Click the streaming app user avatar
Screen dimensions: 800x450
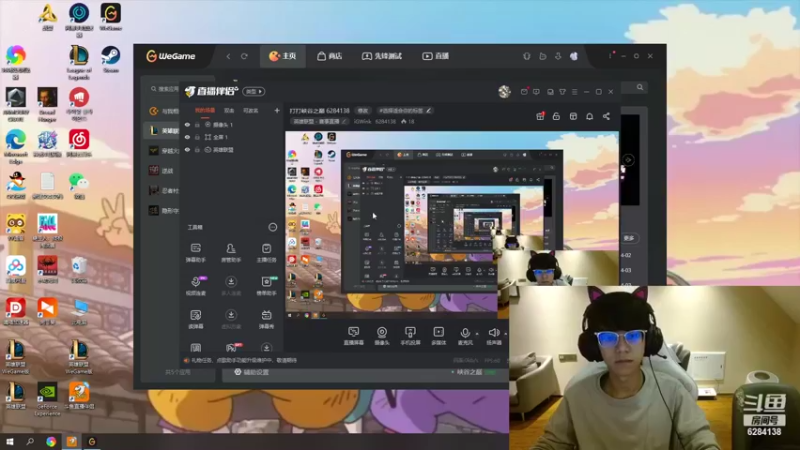pos(504,91)
